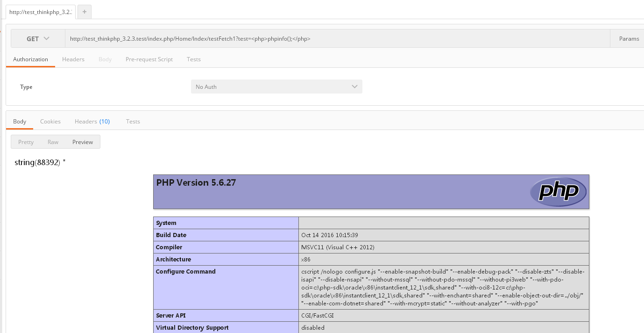Screen dimensions: 644x333
Task: Click the x86 architecture value
Action: coord(306,260)
